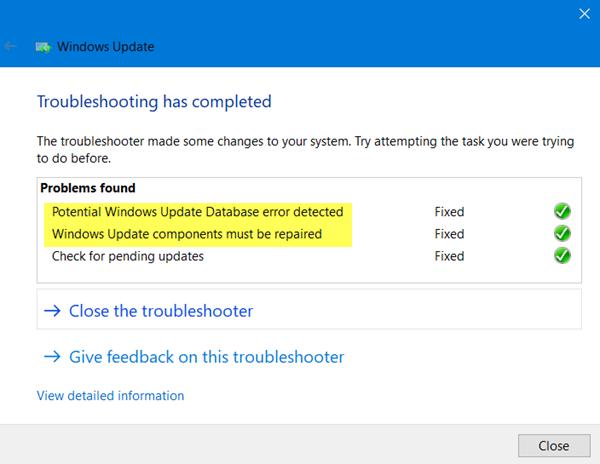Viewport: 600px width, 464px height.
Task: Open Give feedback on this troubleshooter
Action: [x=207, y=357]
